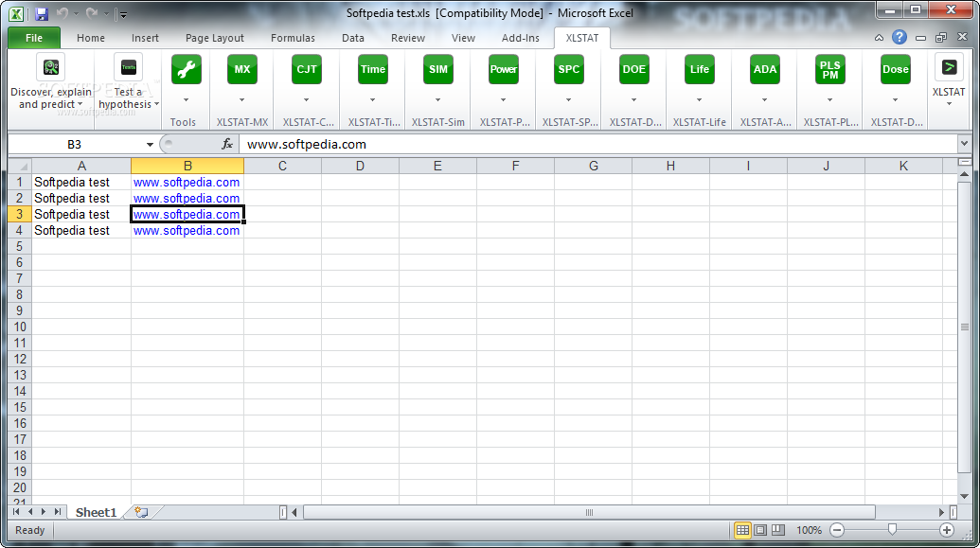Image resolution: width=980 pixels, height=548 pixels.
Task: Click the Excel application icon in title bar
Action: coord(16,13)
